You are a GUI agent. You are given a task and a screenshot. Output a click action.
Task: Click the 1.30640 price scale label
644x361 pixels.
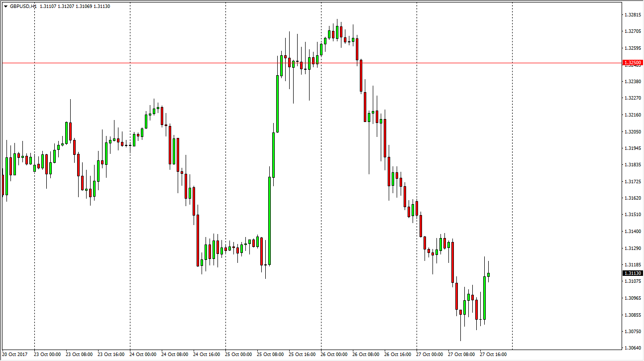tap(633, 348)
